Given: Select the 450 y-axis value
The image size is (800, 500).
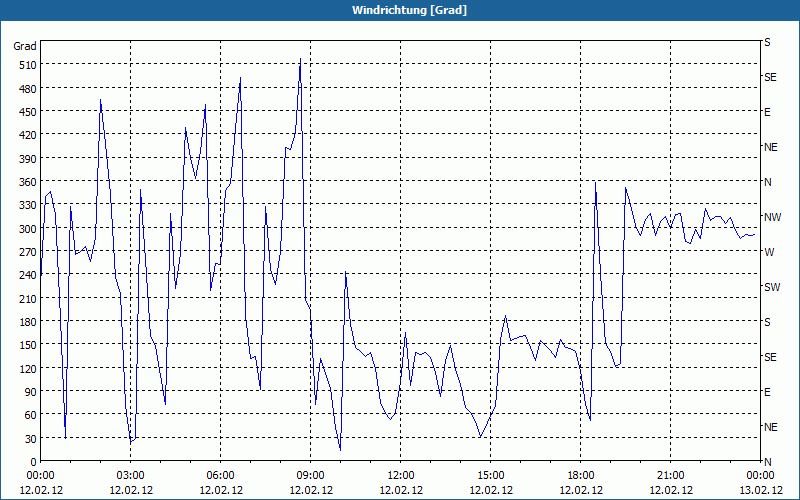Looking at the screenshot, I should click(28, 112).
